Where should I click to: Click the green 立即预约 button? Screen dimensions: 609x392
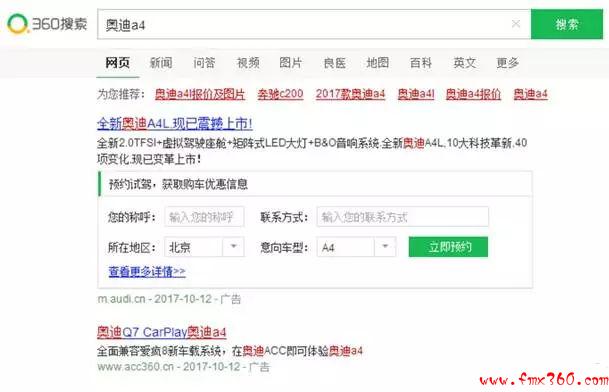pos(448,247)
